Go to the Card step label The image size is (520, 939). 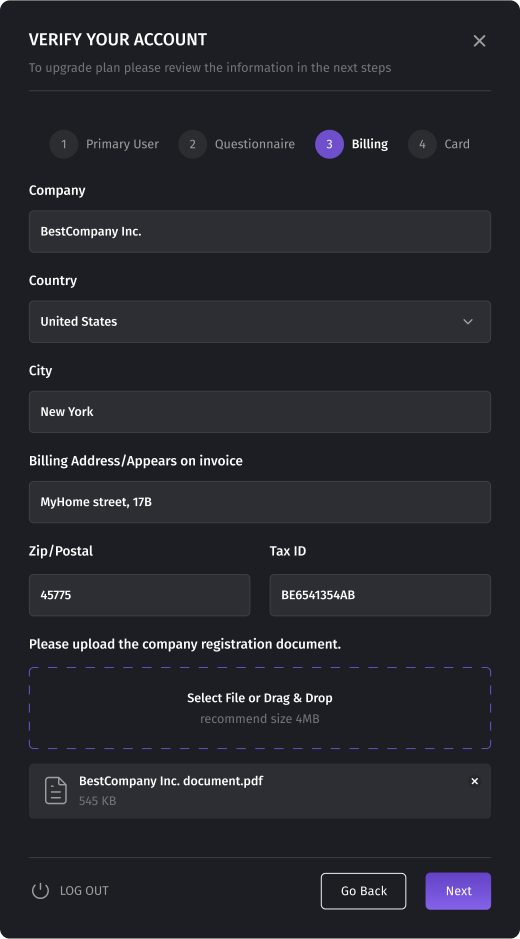(x=457, y=144)
